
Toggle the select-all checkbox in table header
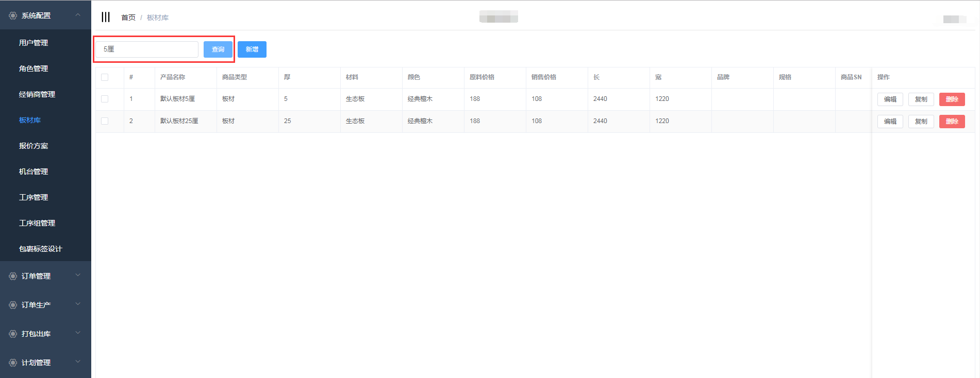pos(105,77)
